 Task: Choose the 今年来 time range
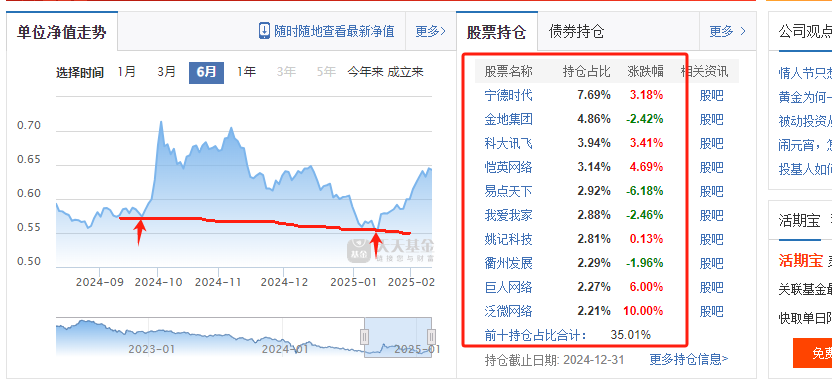click(x=365, y=72)
